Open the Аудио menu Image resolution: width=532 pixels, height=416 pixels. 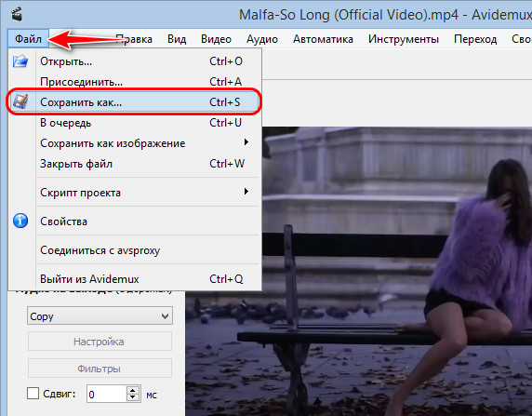click(262, 39)
